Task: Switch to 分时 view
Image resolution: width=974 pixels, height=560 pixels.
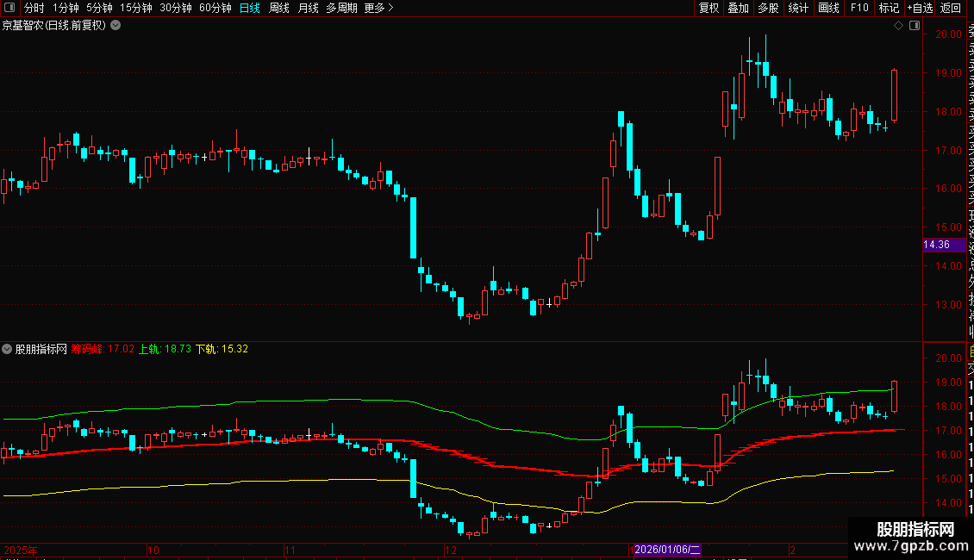Action: [34, 8]
